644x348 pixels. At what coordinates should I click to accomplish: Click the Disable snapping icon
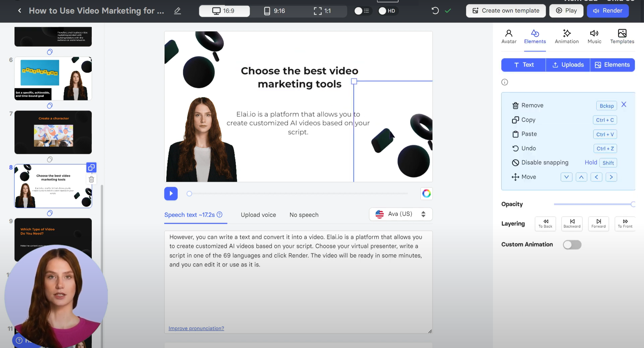(515, 163)
